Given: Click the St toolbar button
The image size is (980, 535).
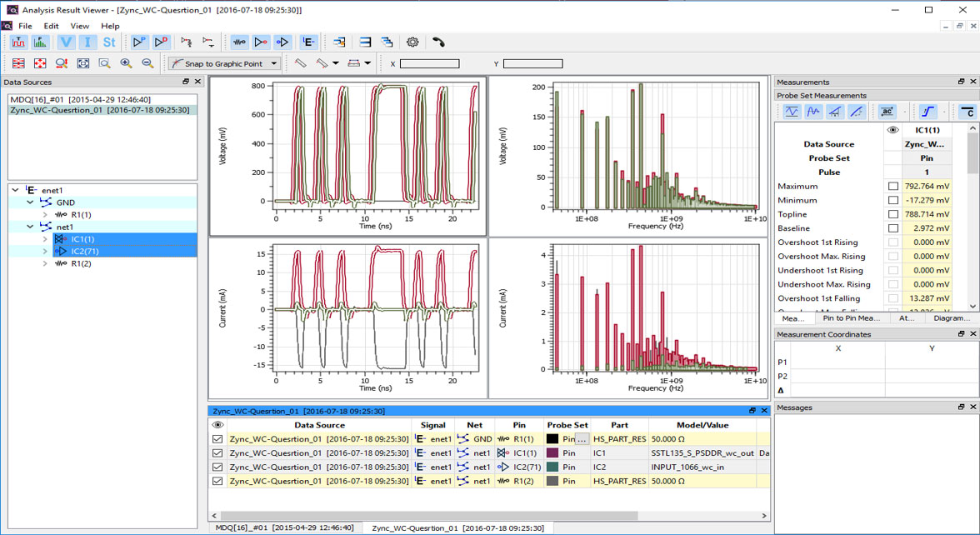Looking at the screenshot, I should click(x=109, y=42).
